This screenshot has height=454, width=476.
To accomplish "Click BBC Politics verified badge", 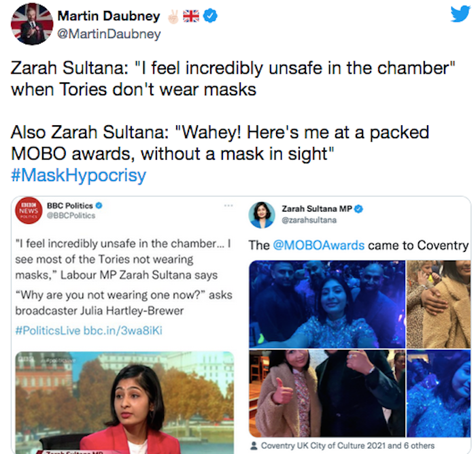I will pyautogui.click(x=99, y=206).
